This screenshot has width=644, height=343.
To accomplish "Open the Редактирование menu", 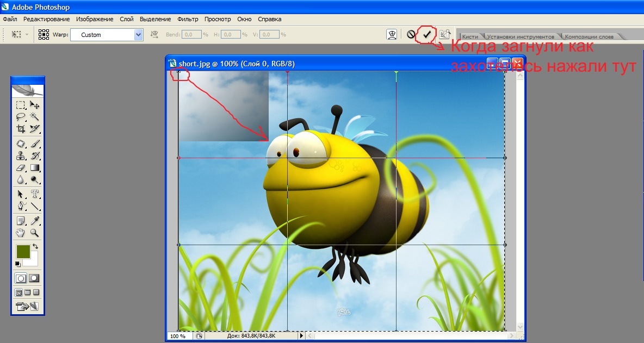I will point(46,19).
